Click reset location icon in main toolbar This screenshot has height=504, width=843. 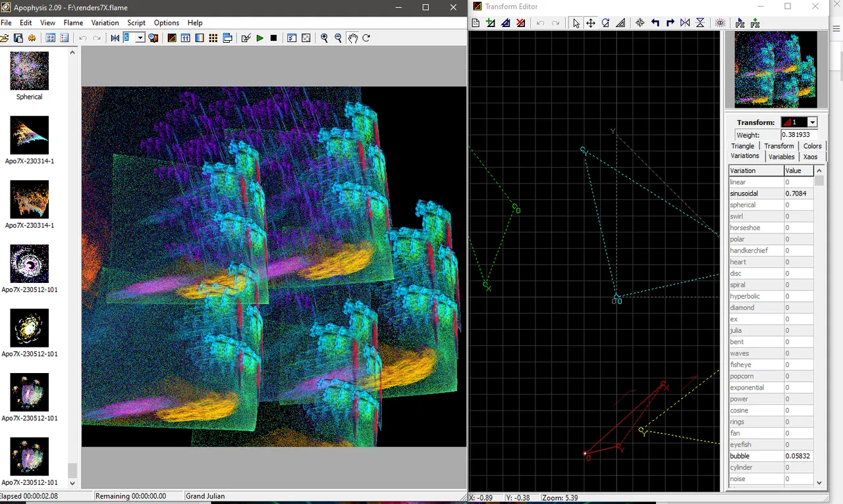pos(115,38)
